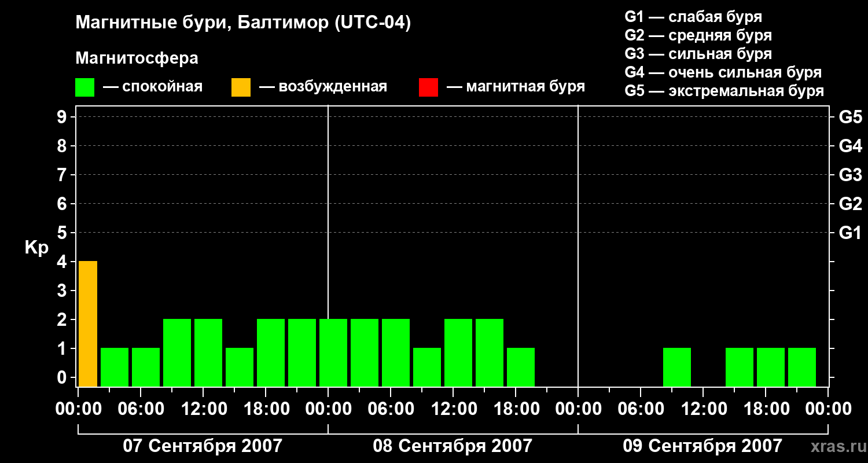Select the 15:00 bar on 07 Сентября
This screenshot has height=463, width=868.
point(240,367)
